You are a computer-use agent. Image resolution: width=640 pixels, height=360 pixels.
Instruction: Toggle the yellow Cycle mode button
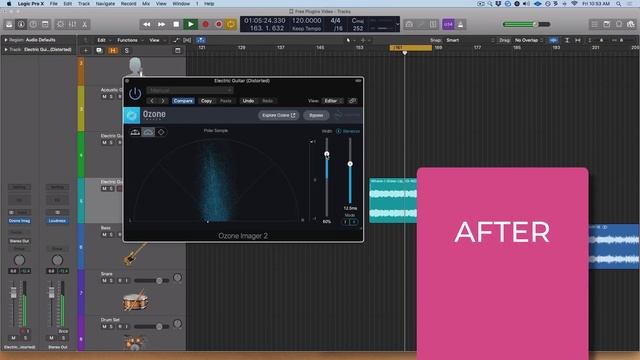pos(231,24)
